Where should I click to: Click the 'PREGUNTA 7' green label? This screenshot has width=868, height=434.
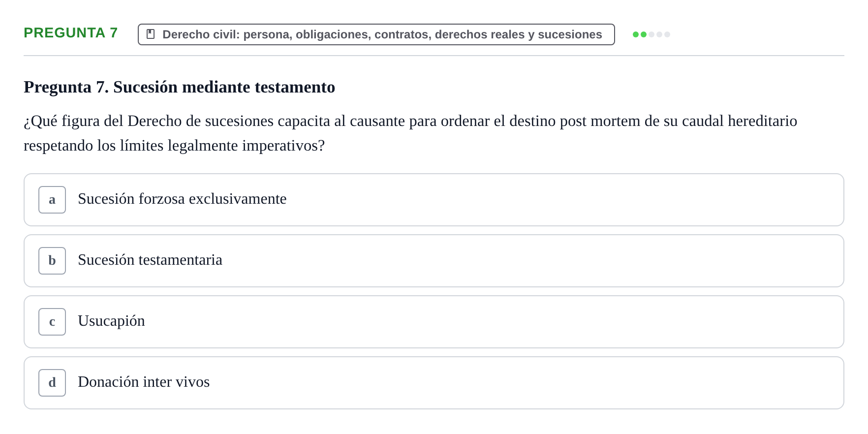click(x=71, y=32)
